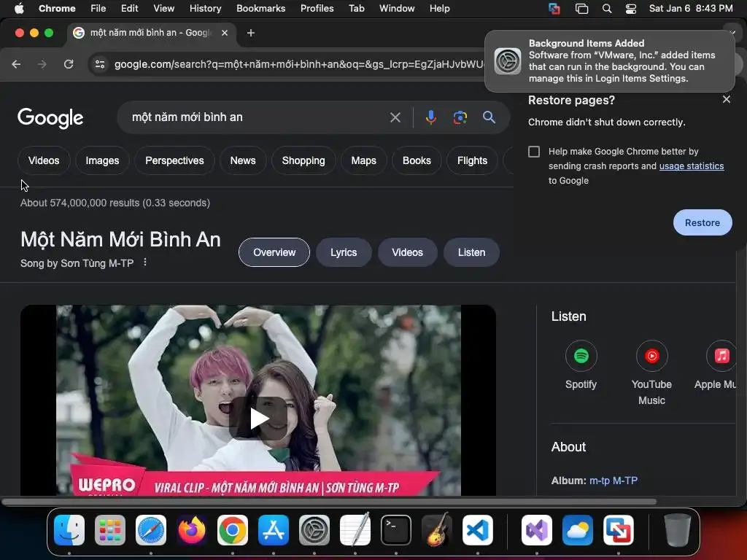Screen dimensions: 747x560
Task: Open the Profiles menu
Action: [317, 9]
